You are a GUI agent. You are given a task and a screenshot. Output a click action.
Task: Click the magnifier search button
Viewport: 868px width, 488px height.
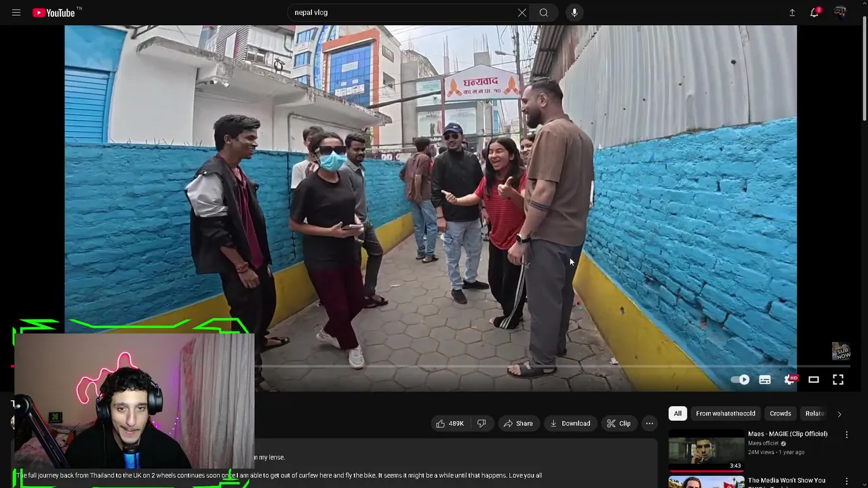(x=544, y=12)
